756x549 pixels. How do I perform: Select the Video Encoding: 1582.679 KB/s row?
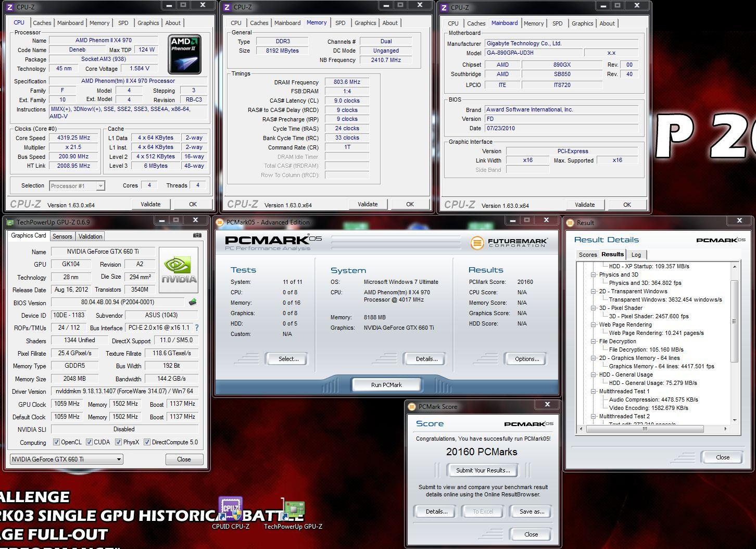point(649,408)
